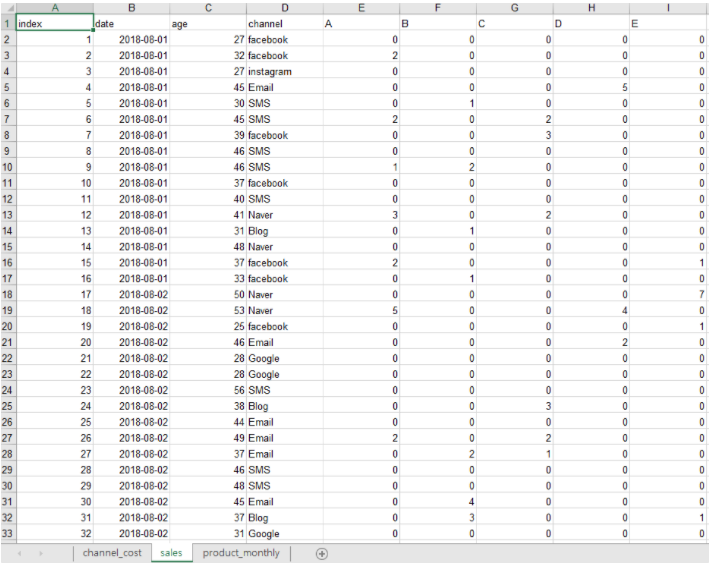
Task: Select value 4 in column H row 19
Action: pyautogui.click(x=591, y=310)
